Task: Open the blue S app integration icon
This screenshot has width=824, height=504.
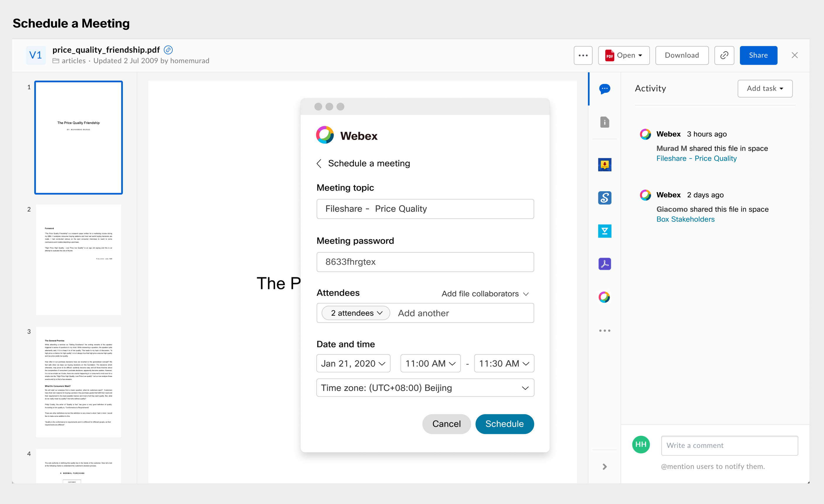Action: pyautogui.click(x=605, y=198)
